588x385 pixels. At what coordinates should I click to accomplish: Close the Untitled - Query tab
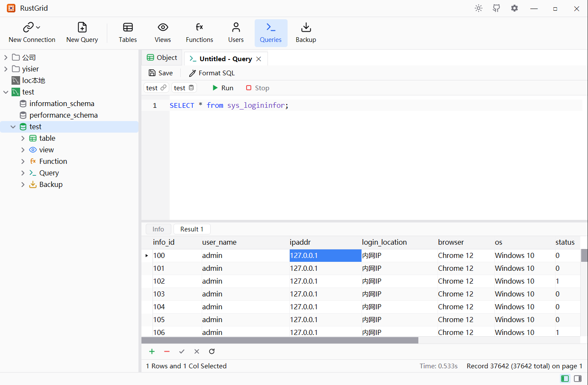pyautogui.click(x=259, y=59)
